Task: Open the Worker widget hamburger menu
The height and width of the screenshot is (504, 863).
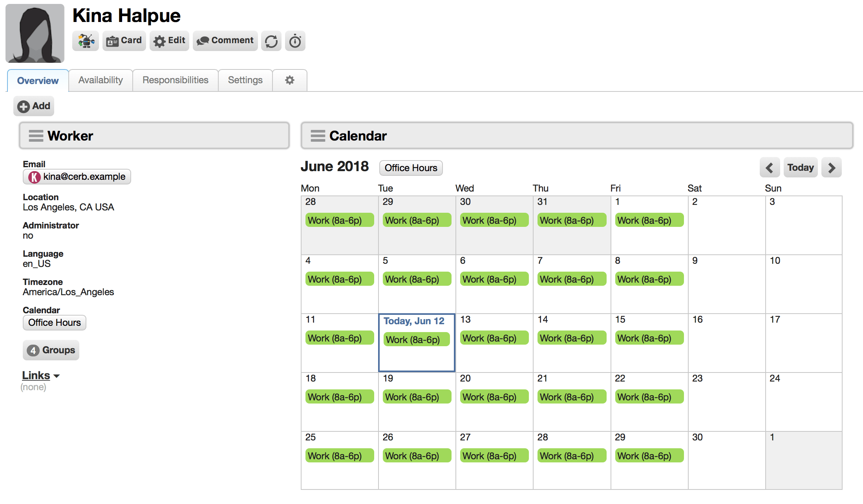Action: (36, 136)
